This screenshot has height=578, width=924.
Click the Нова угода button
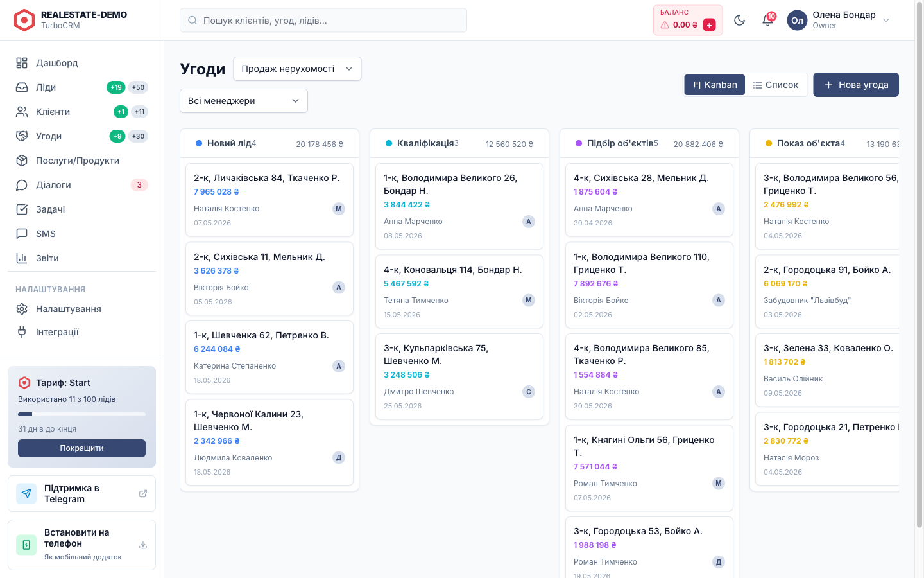click(856, 85)
